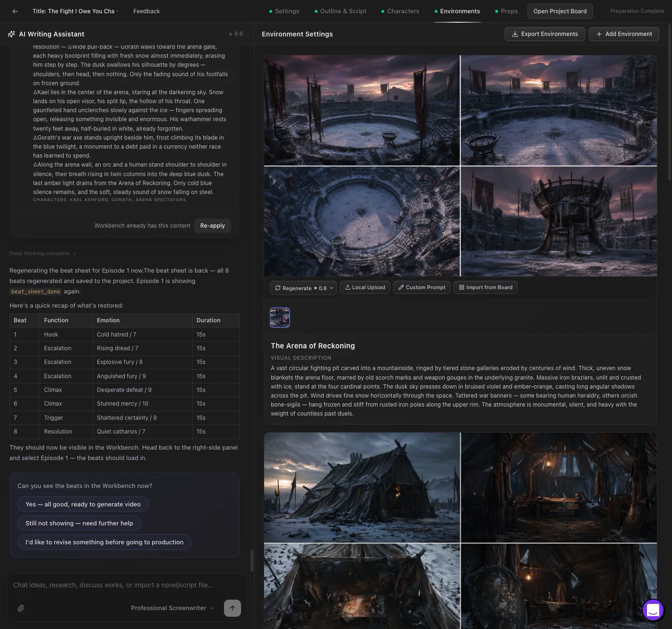Screen dimensions: 672x629
Task: Open the snowy tent exterior image
Action: 362,487
